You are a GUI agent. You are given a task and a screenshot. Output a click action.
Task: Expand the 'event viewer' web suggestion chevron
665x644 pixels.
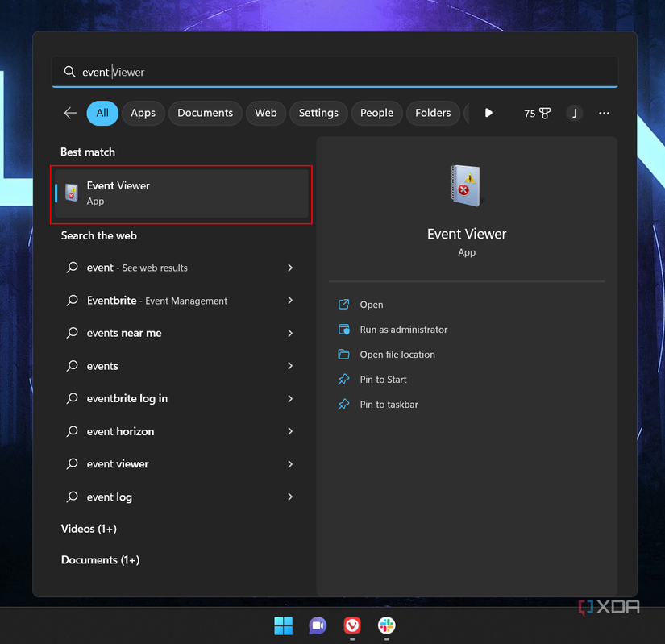tap(290, 463)
